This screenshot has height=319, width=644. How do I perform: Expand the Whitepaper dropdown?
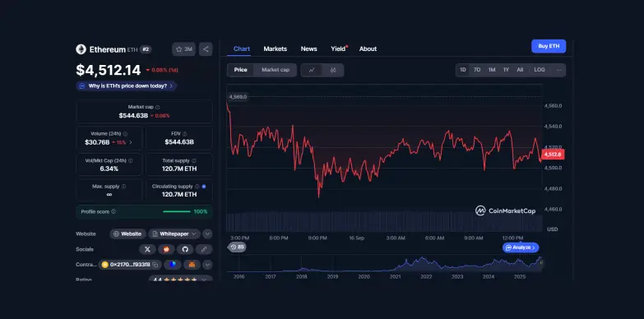pos(174,234)
